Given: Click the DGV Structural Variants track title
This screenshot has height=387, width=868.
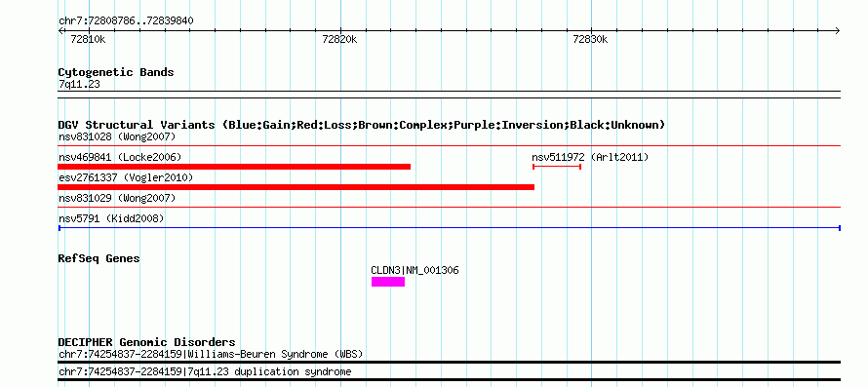Looking at the screenshot, I should click(362, 125).
